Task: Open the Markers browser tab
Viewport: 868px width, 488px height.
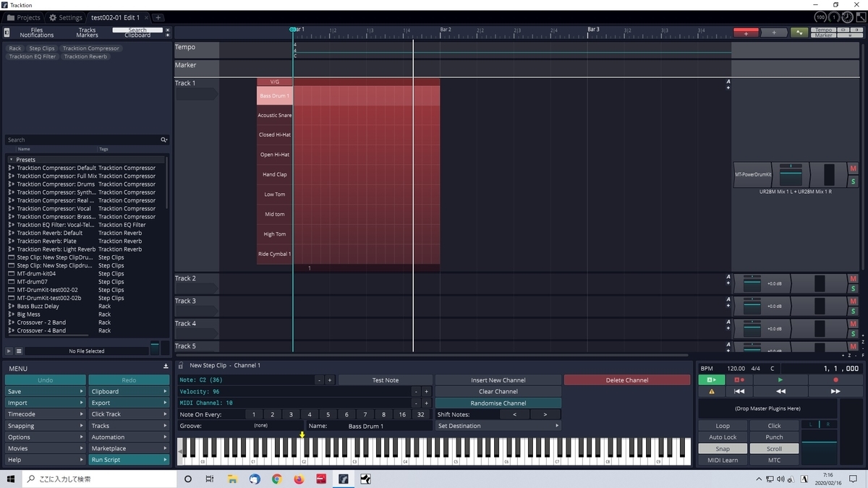Action: tap(87, 35)
